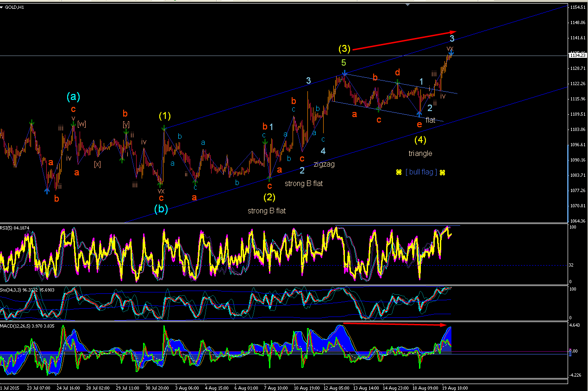
Task: Click the 'zigzag' annotation text
Action: point(324,164)
